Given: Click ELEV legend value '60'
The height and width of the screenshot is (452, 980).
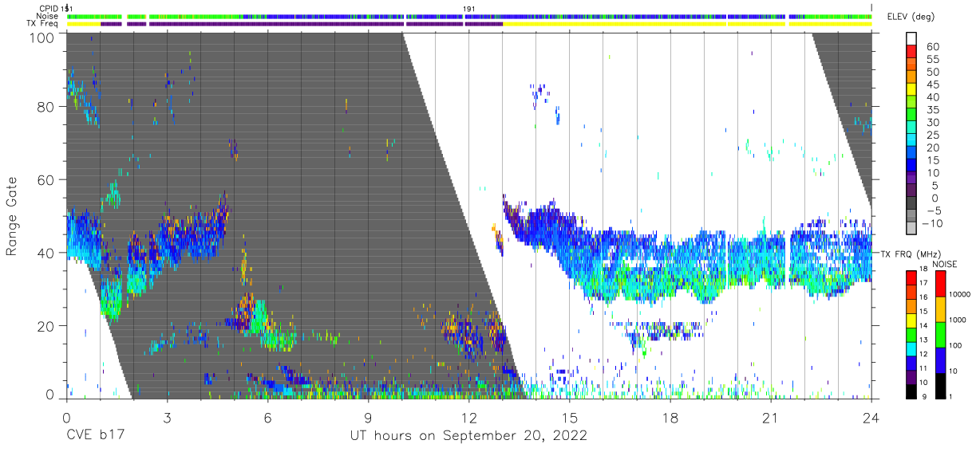Looking at the screenshot, I should pyautogui.click(x=932, y=47).
